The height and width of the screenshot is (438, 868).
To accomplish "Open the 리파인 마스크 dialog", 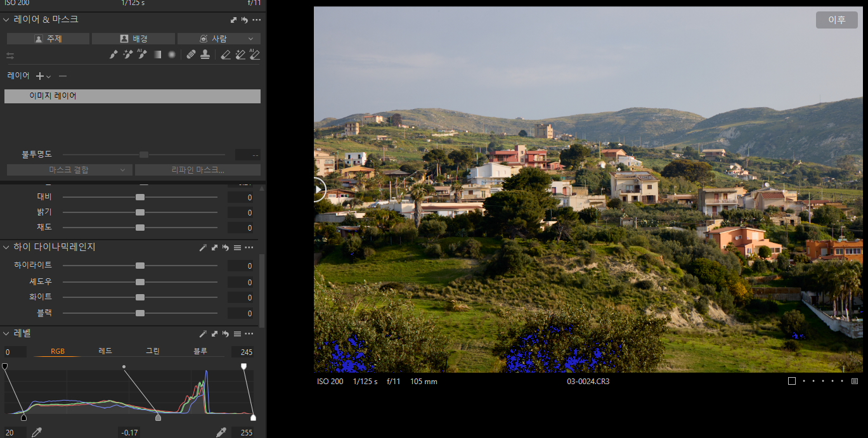I will point(198,170).
